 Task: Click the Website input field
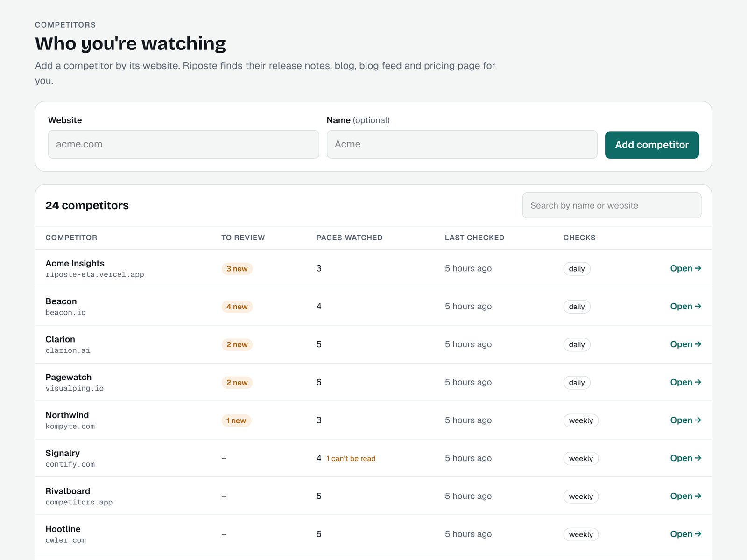click(x=183, y=144)
